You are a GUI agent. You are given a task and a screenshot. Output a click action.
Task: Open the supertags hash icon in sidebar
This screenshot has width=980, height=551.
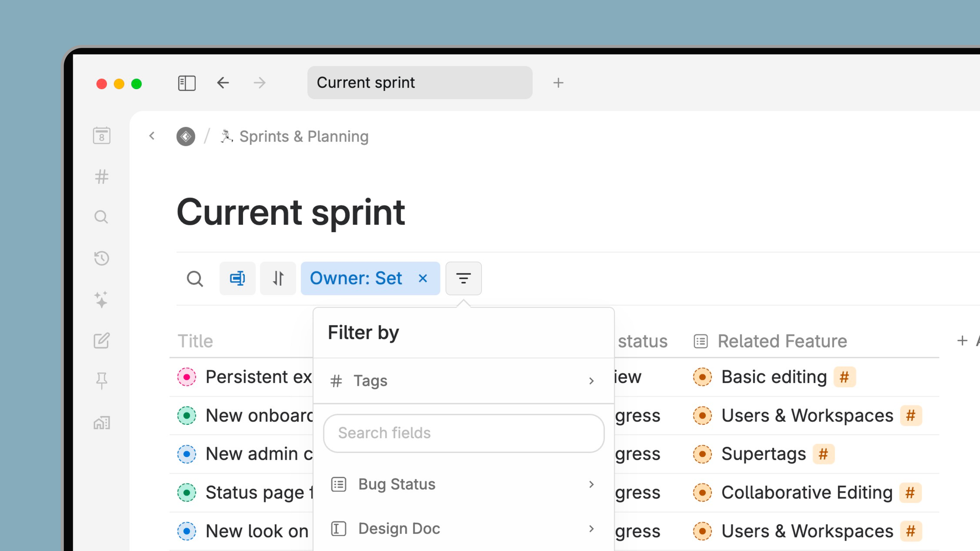(101, 177)
